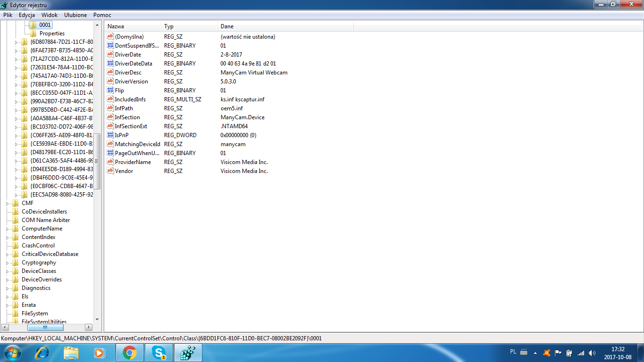Click the taskbar clock showing 17:32
This screenshot has height=362, width=644.
[618, 353]
